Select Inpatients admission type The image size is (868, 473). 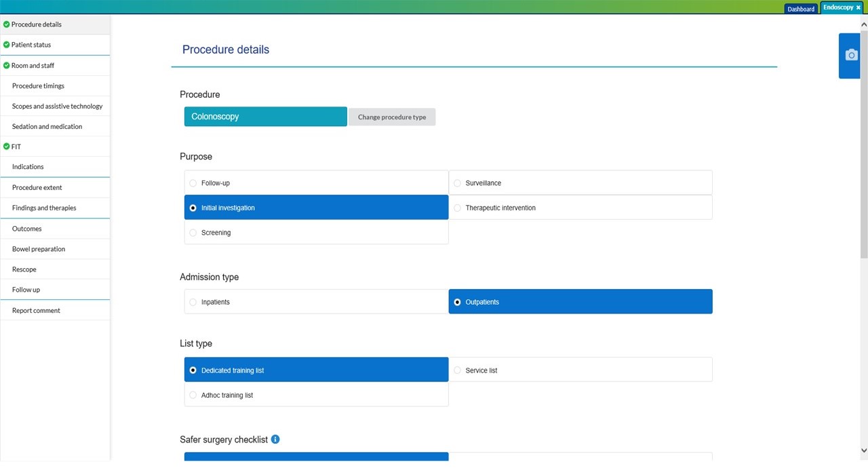point(316,301)
